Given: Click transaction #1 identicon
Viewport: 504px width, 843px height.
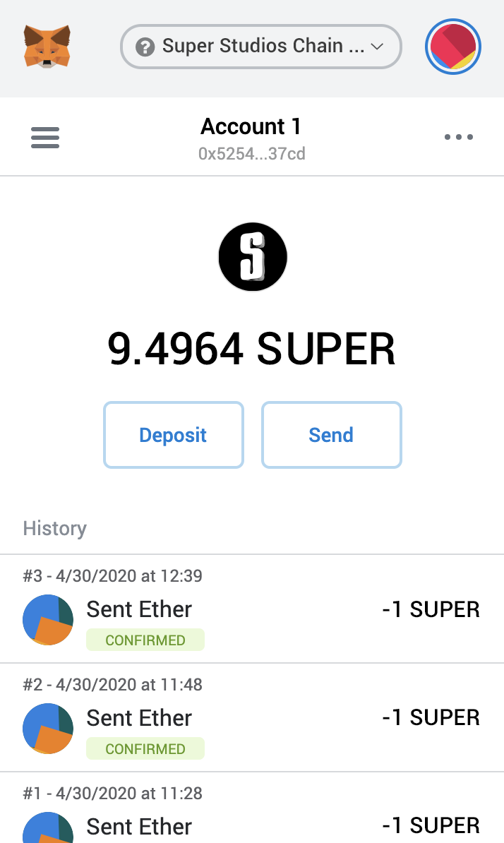Looking at the screenshot, I should [x=48, y=827].
